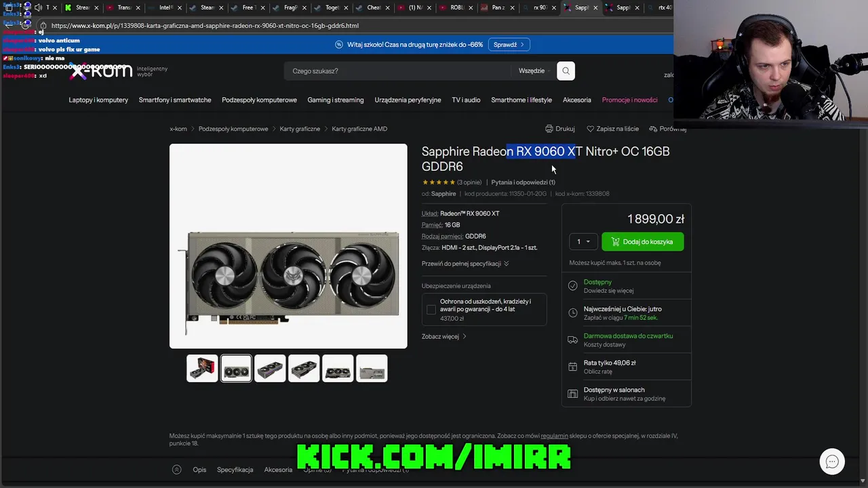Screen dimensions: 868x488
Task: Click Dodaj do koszyka button
Action: tap(643, 241)
